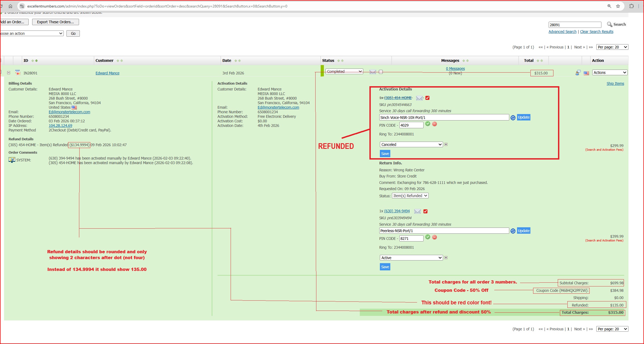Tick the checkbox beside Completed status

pyautogui.click(x=381, y=72)
